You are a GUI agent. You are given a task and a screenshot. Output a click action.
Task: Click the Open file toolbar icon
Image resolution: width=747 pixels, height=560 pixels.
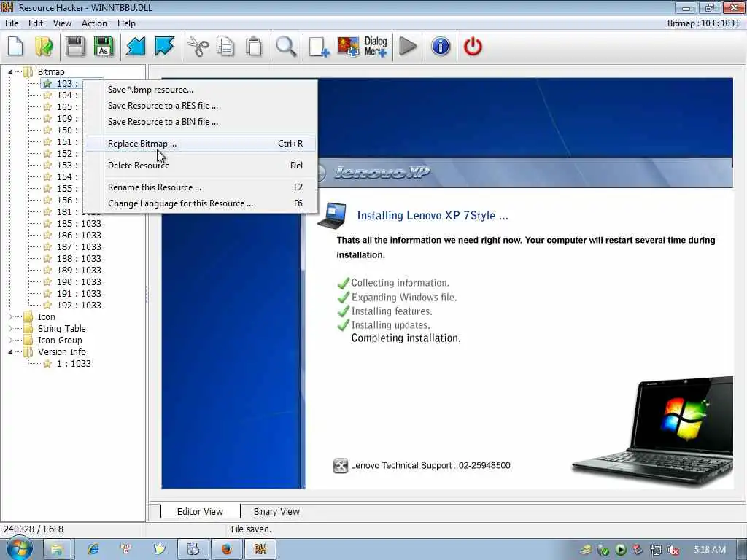44,47
